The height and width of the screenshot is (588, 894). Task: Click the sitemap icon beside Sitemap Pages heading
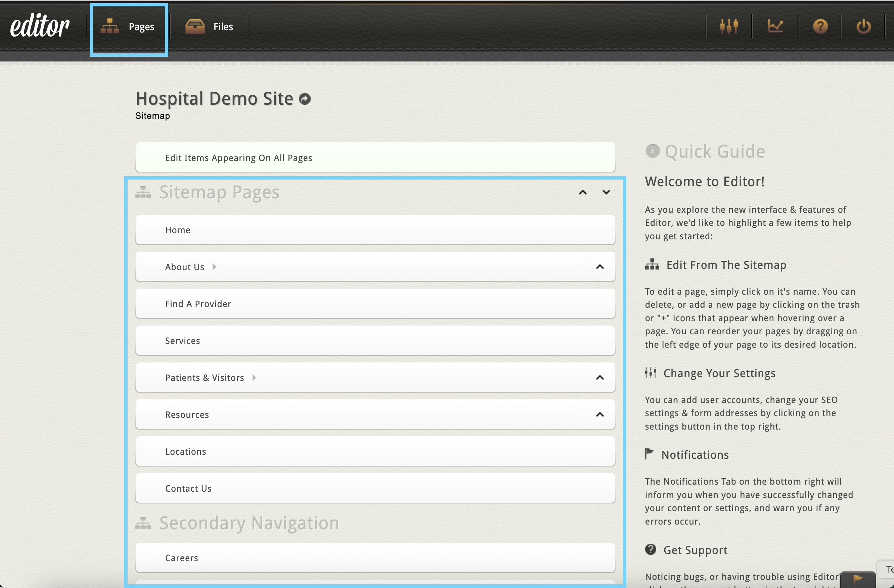point(143,192)
